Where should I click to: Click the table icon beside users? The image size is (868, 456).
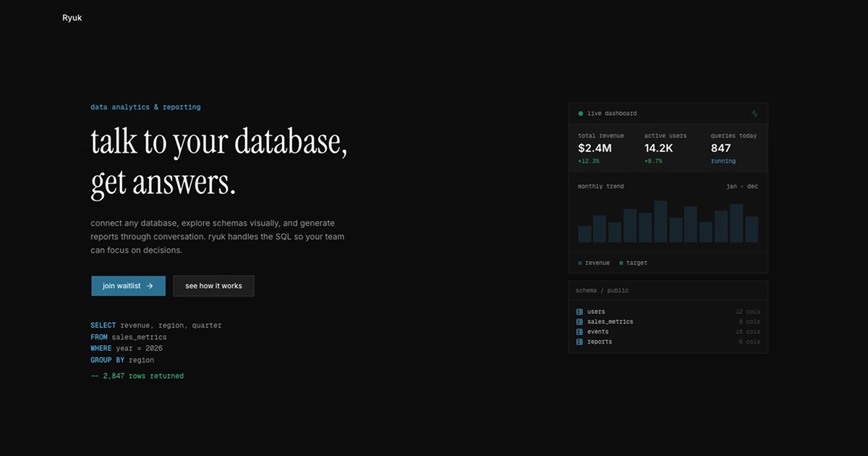pos(579,312)
